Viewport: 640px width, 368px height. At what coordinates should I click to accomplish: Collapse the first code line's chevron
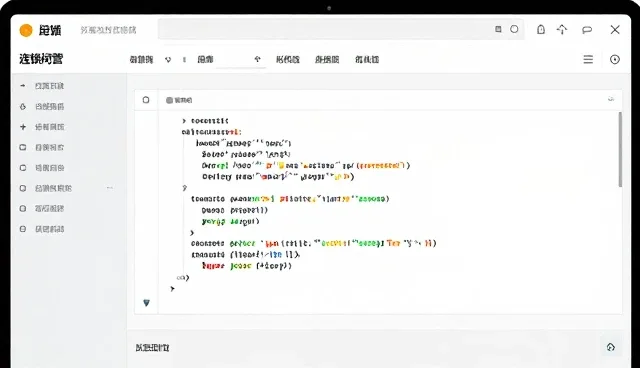click(x=184, y=121)
